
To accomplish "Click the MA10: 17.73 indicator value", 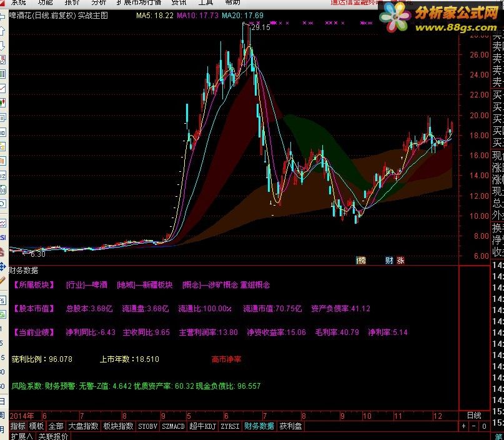I will (x=198, y=16).
